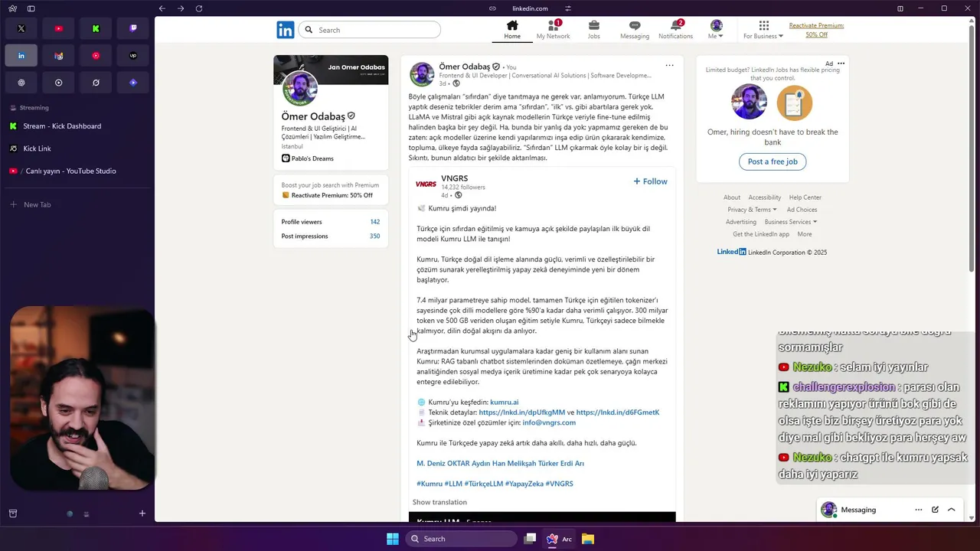Viewport: 980px width, 551px height.
Task: Open site controls icon next to linkedin.com
Action: point(567,8)
